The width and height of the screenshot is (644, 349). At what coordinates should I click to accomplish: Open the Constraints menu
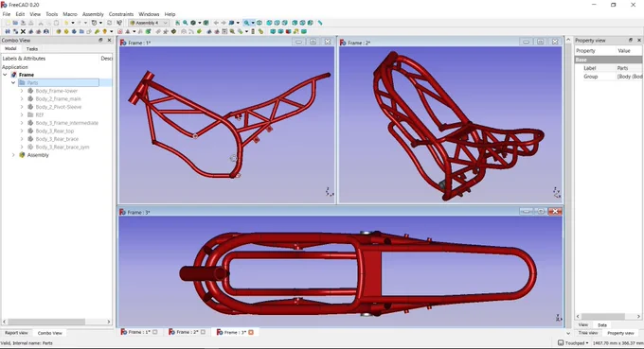121,14
